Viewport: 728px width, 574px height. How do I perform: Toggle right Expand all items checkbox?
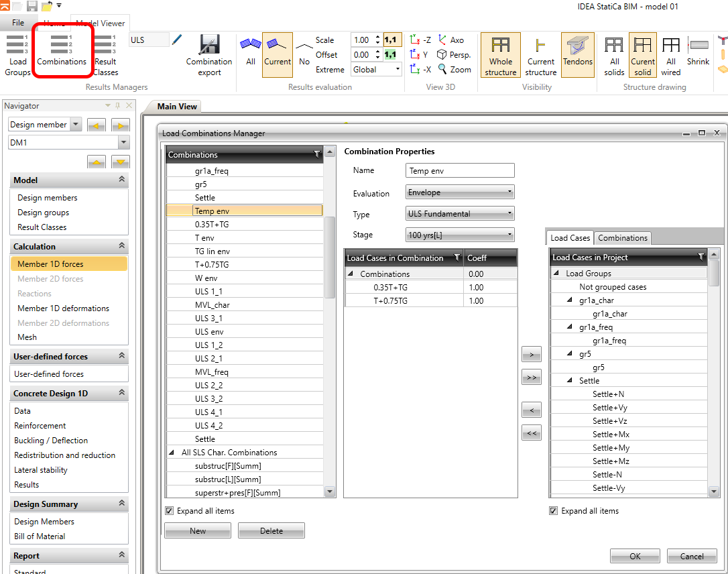tap(553, 511)
